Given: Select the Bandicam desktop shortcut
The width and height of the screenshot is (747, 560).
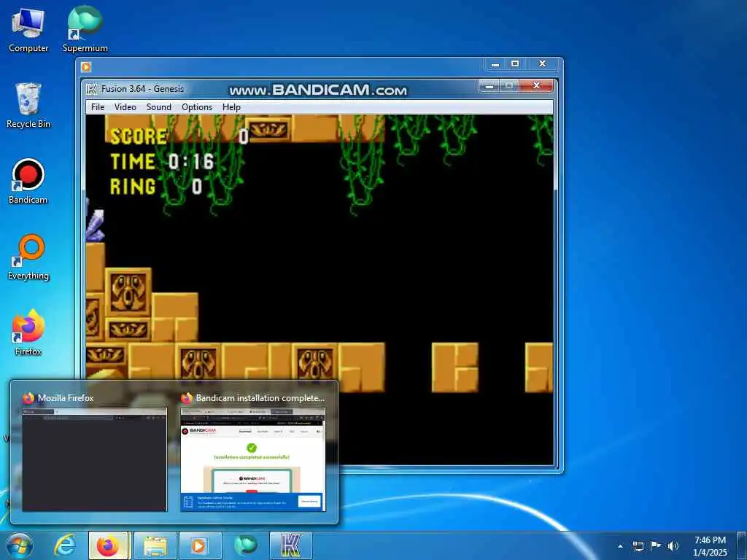Looking at the screenshot, I should (x=28, y=182).
